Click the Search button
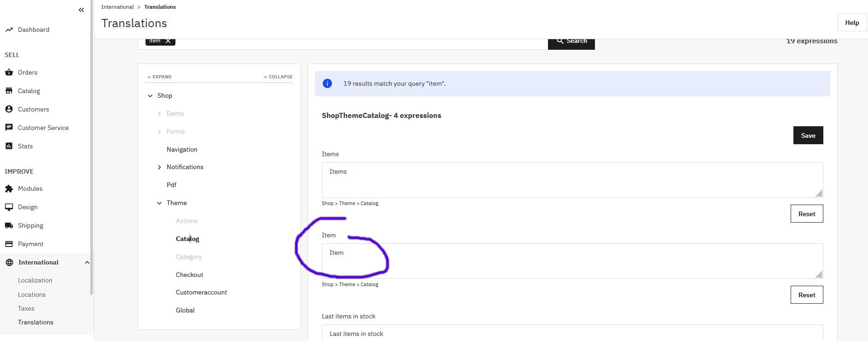 [x=571, y=42]
